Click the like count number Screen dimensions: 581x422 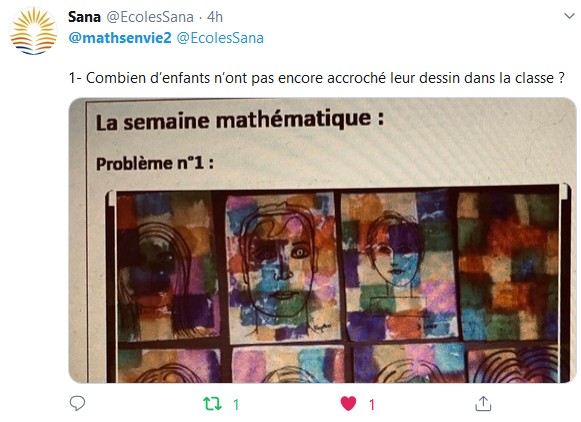372,405
